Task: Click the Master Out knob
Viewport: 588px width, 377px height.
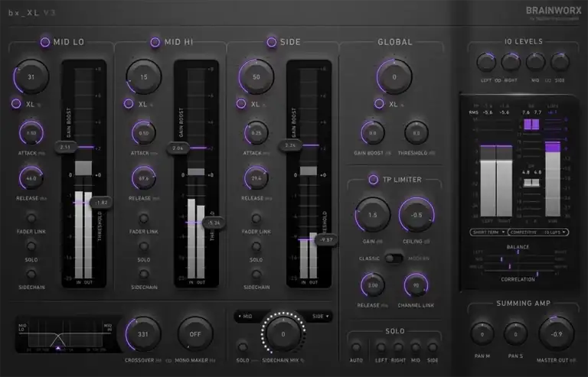Action: 557,334
